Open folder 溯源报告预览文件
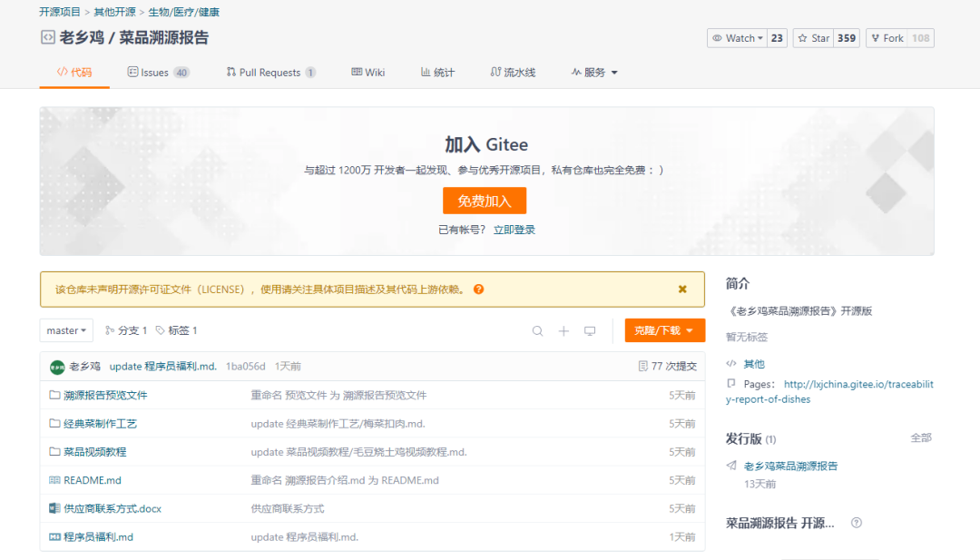The width and height of the screenshot is (980, 560). 105,395
